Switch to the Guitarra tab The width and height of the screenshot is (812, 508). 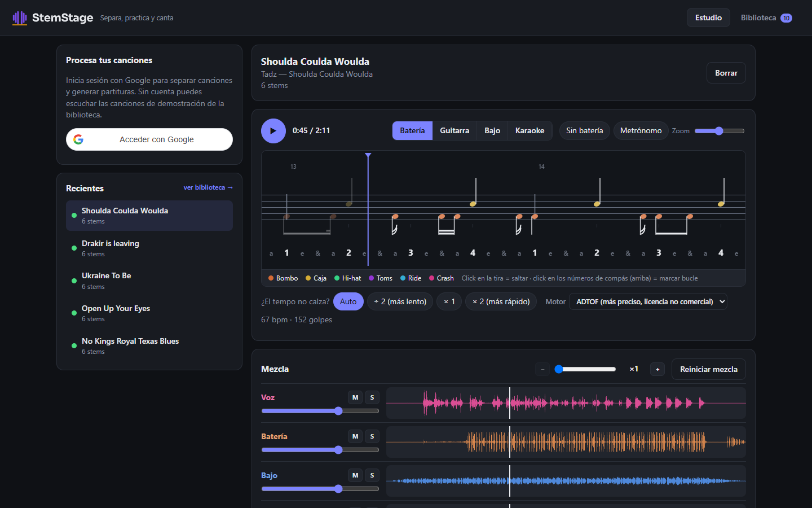click(454, 130)
